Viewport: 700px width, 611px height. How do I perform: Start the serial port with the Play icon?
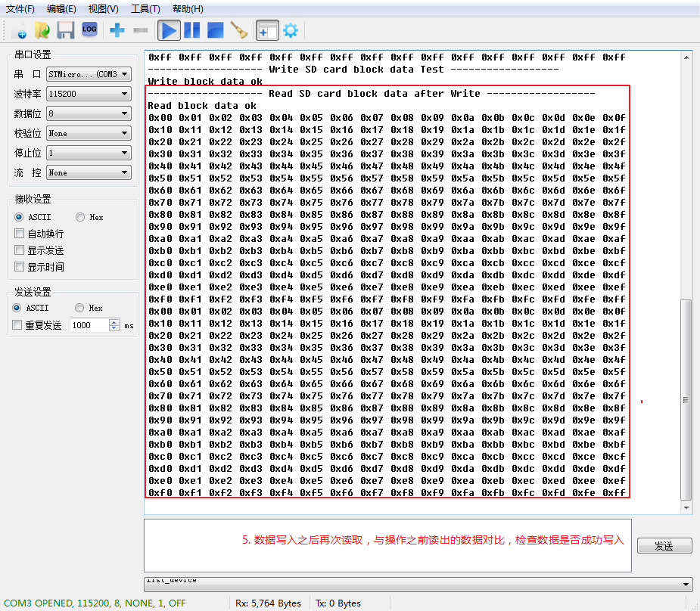(x=168, y=29)
